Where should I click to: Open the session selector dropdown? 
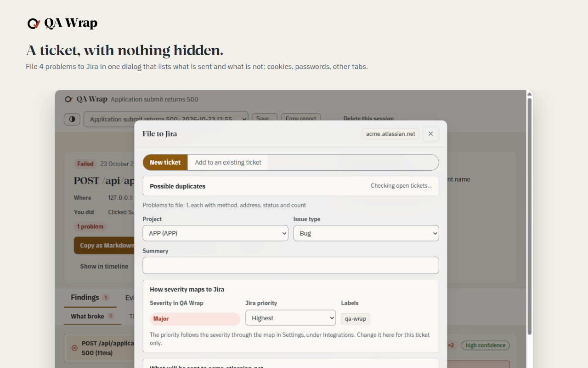coord(166,119)
